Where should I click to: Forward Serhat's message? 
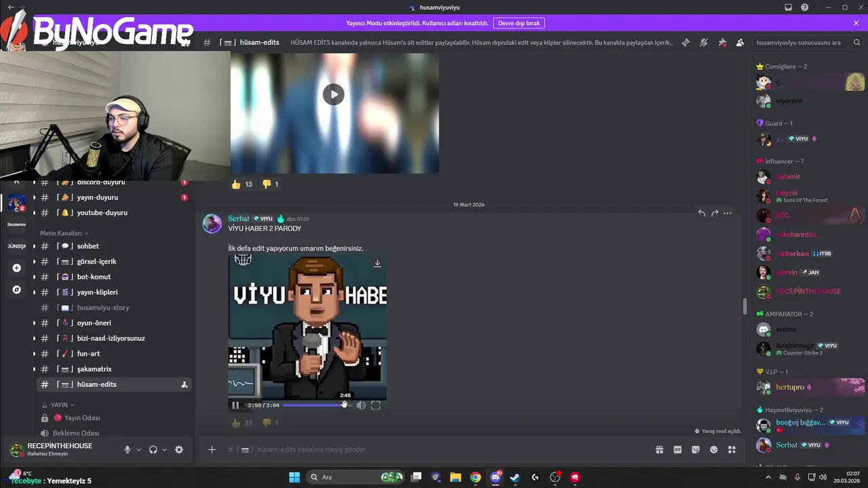click(715, 213)
